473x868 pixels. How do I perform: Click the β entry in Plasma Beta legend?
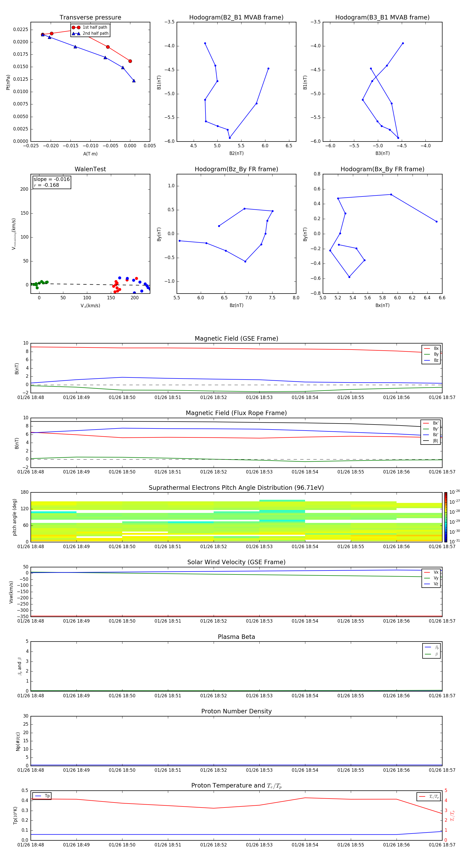coord(431,654)
